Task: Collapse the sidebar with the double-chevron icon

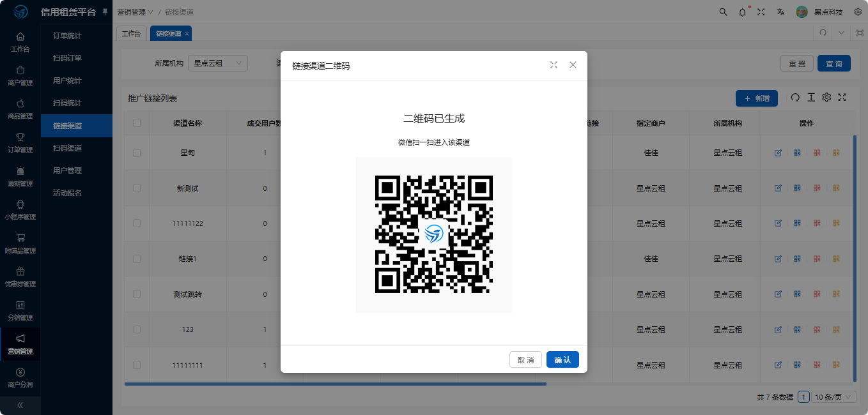Action: coord(20,405)
